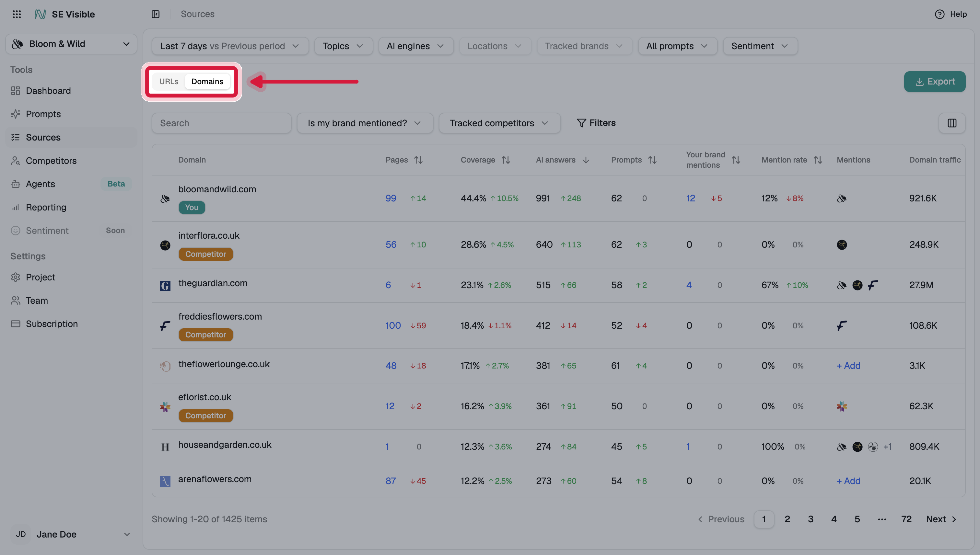Open 100 pages link for freddiesflowers.com
Image resolution: width=980 pixels, height=555 pixels.
click(x=393, y=325)
